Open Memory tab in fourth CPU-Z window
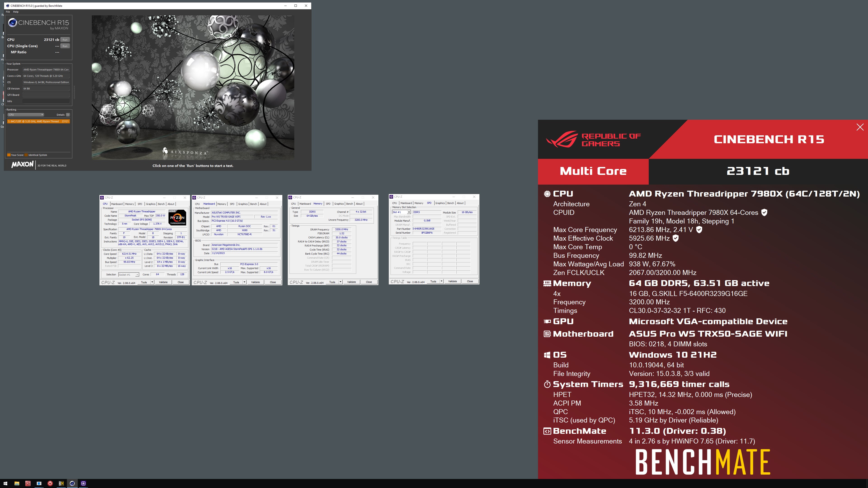 [x=419, y=203]
